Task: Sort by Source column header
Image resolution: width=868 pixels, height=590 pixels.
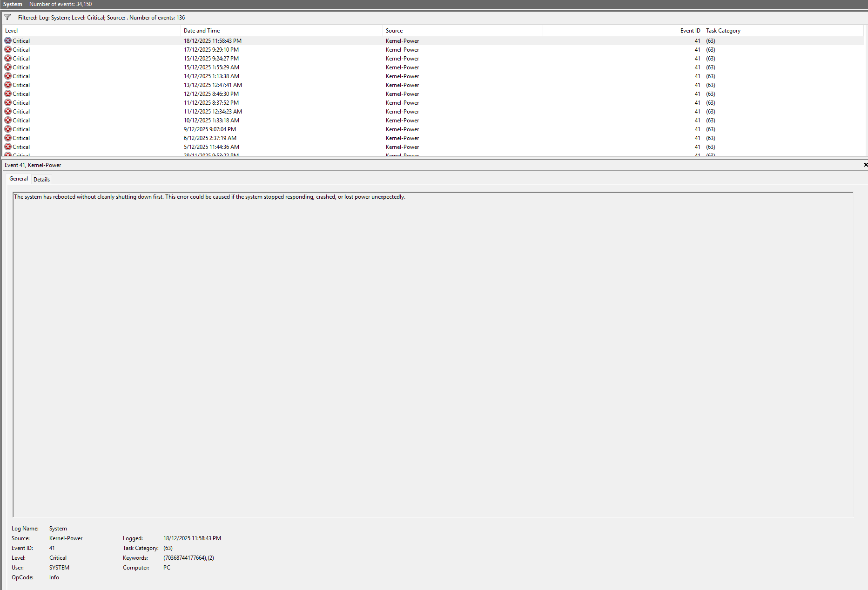Action: click(463, 31)
